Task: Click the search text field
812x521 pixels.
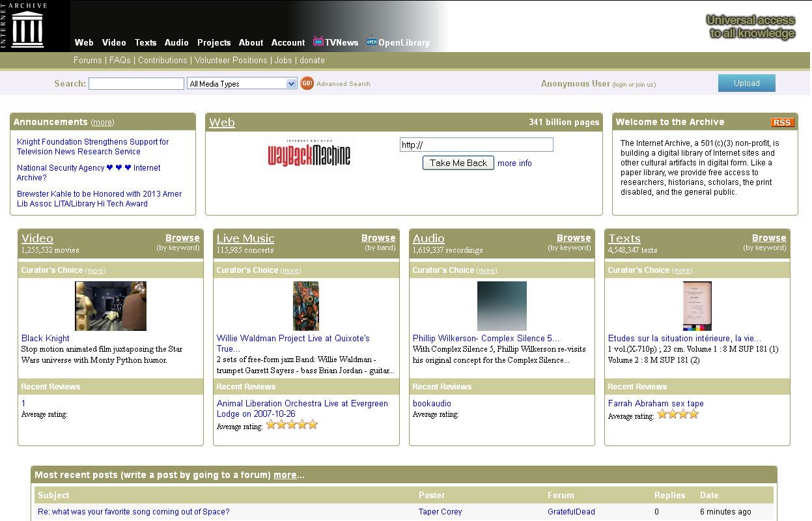Action: [x=136, y=83]
